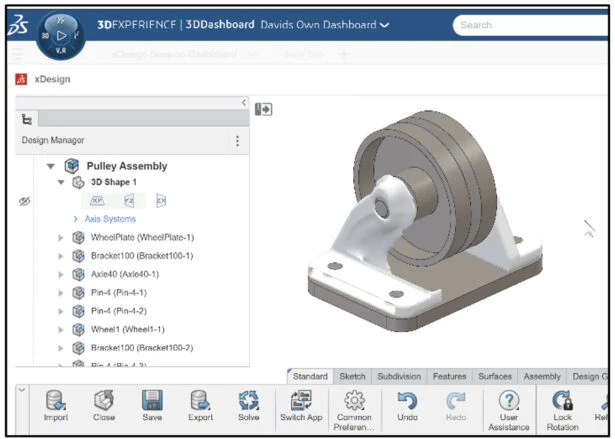615x439 pixels.
Task: Toggle Lock Rotation
Action: (562, 402)
